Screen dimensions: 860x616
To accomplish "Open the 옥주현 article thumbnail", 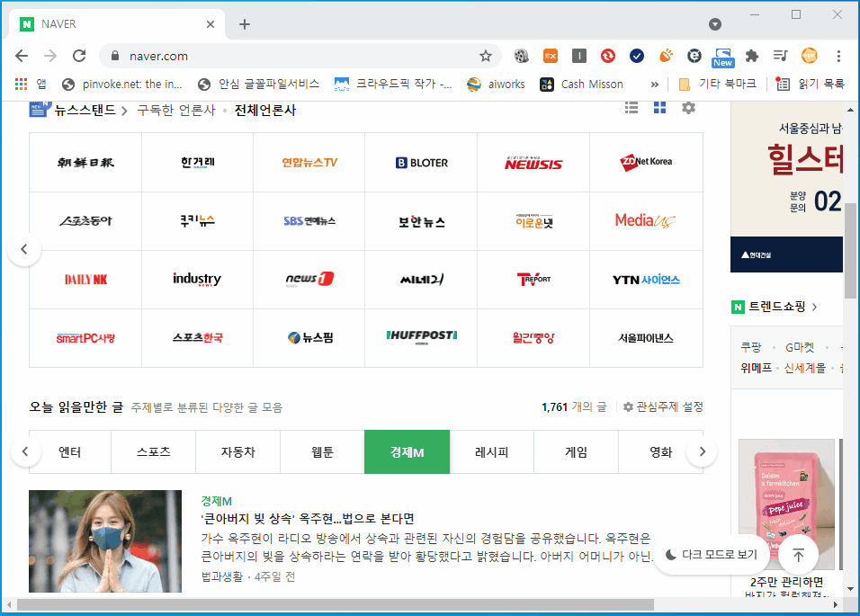I will tap(105, 541).
